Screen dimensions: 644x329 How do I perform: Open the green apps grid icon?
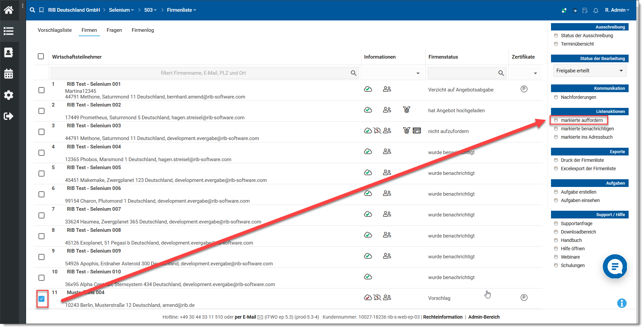pyautogui.click(x=564, y=10)
